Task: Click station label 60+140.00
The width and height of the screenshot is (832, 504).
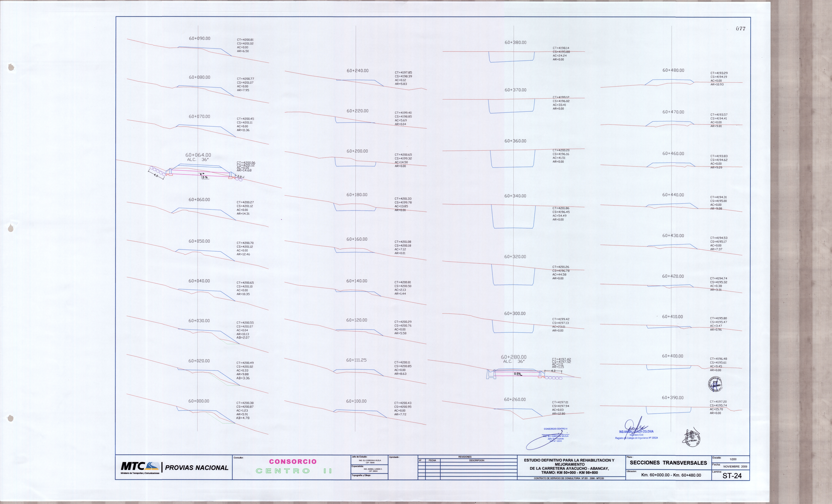Action: tap(357, 281)
